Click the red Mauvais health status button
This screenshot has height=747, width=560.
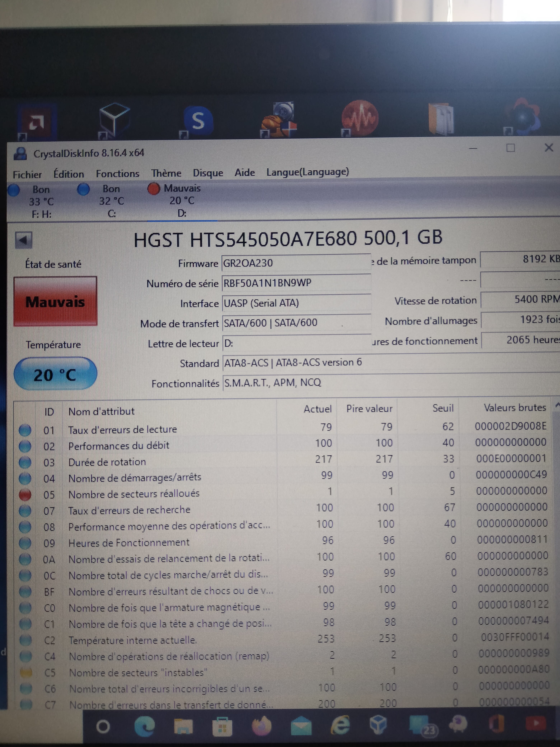coord(55,301)
